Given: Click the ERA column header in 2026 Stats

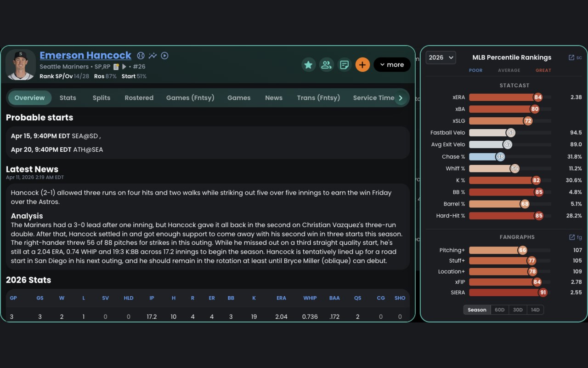Looking at the screenshot, I should click(281, 298).
